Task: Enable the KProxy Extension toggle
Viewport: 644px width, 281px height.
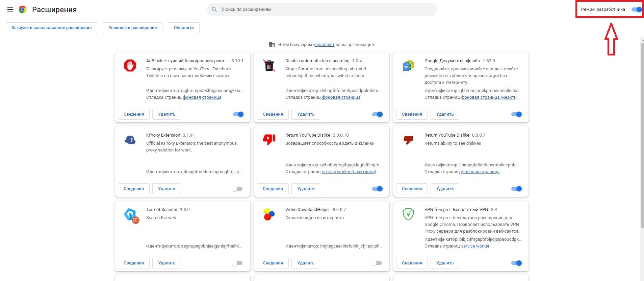Action: (x=237, y=189)
